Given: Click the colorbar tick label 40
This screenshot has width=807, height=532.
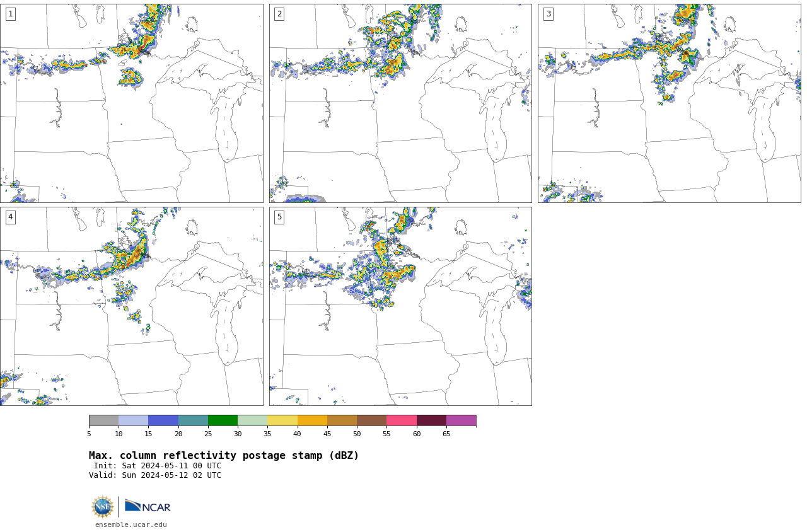Looking at the screenshot, I should [x=298, y=434].
